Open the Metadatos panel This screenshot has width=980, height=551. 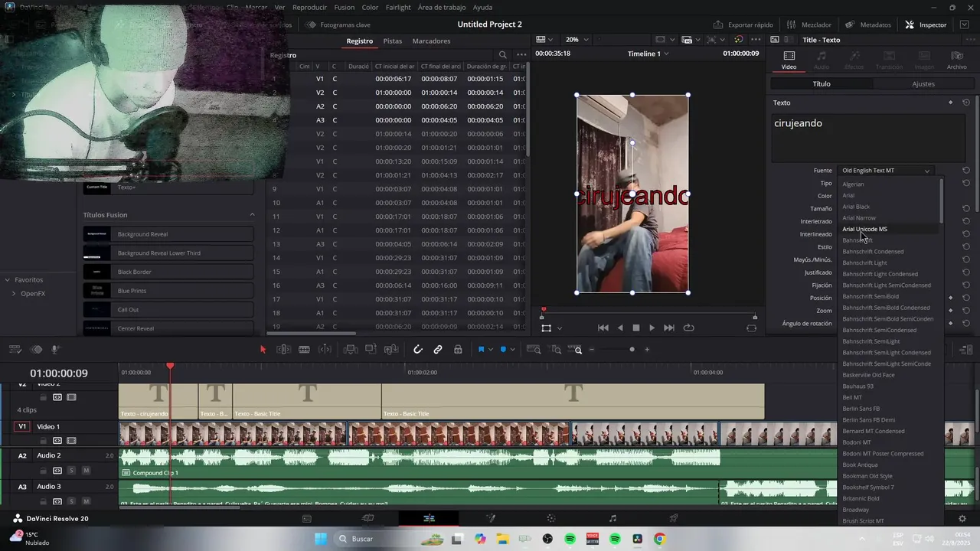pyautogui.click(x=868, y=24)
